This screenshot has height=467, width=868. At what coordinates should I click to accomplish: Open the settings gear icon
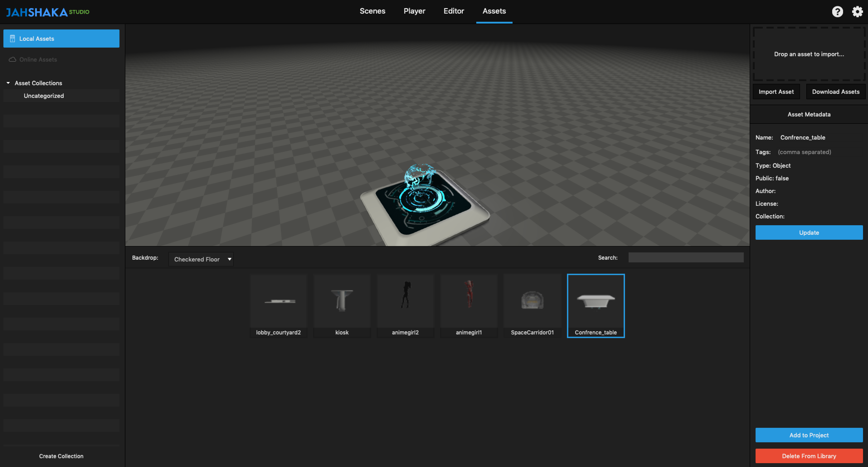click(857, 12)
